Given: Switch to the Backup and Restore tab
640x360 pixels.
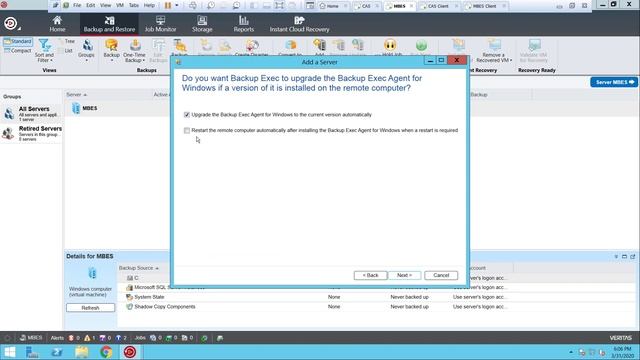Looking at the screenshot, I should 109,24.
